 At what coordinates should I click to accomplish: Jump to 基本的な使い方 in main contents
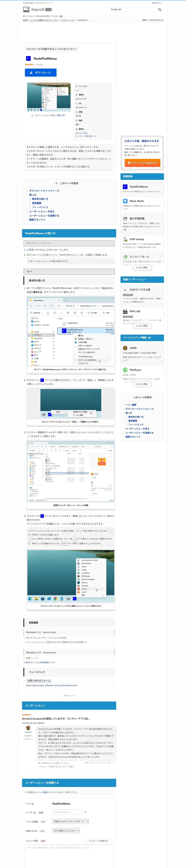(x=40, y=199)
